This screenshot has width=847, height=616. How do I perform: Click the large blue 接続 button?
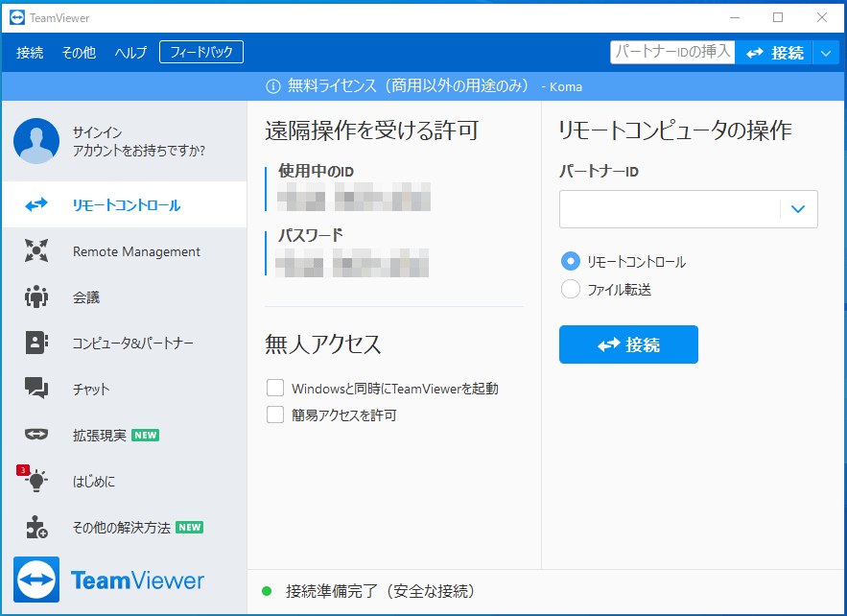point(628,344)
